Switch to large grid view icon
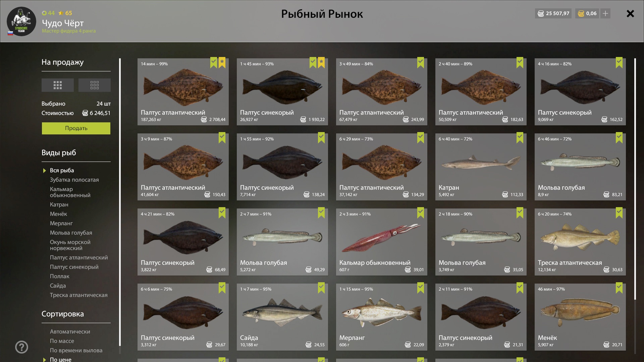Viewport: 644px width, 362px height. pos(57,85)
